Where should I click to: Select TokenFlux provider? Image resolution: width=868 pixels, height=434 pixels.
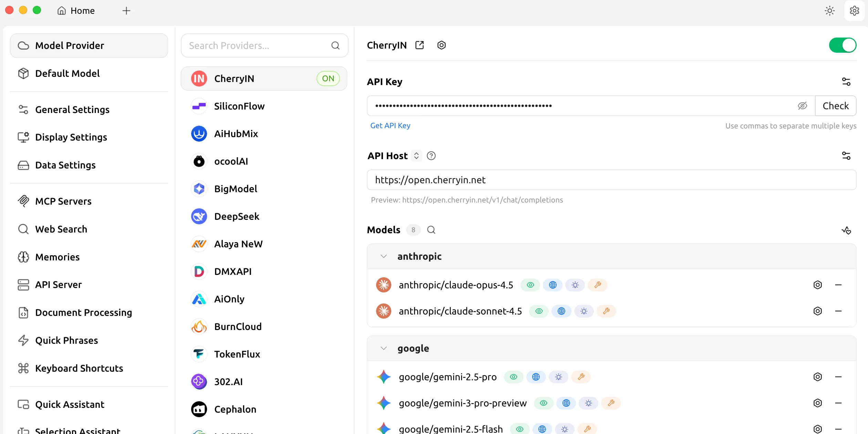click(x=264, y=354)
